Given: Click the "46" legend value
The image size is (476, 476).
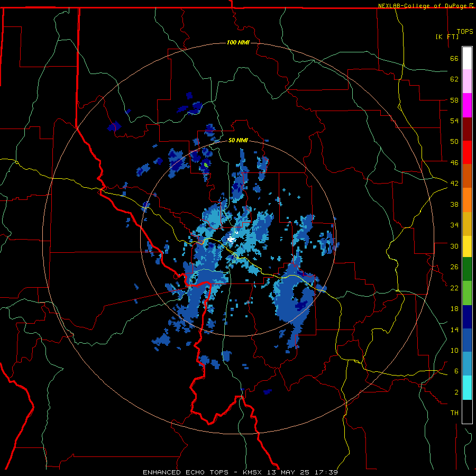Looking at the screenshot, I should coord(454,163).
